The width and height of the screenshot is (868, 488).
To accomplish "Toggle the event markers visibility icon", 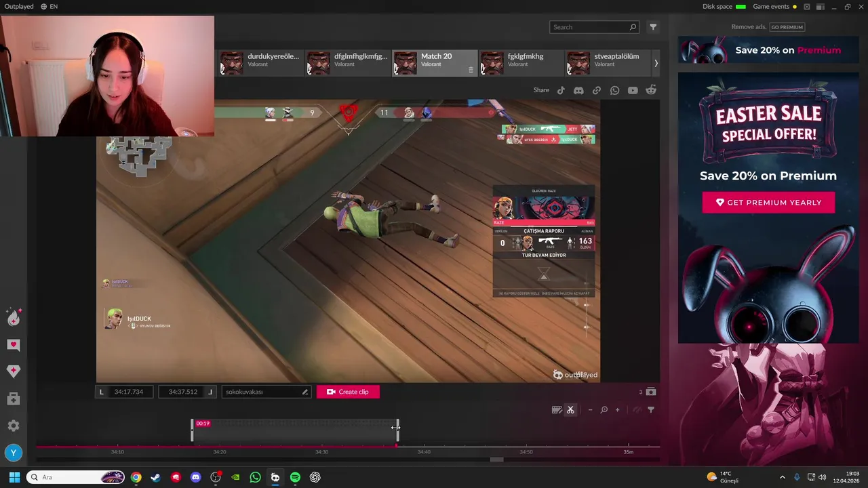I will (637, 410).
